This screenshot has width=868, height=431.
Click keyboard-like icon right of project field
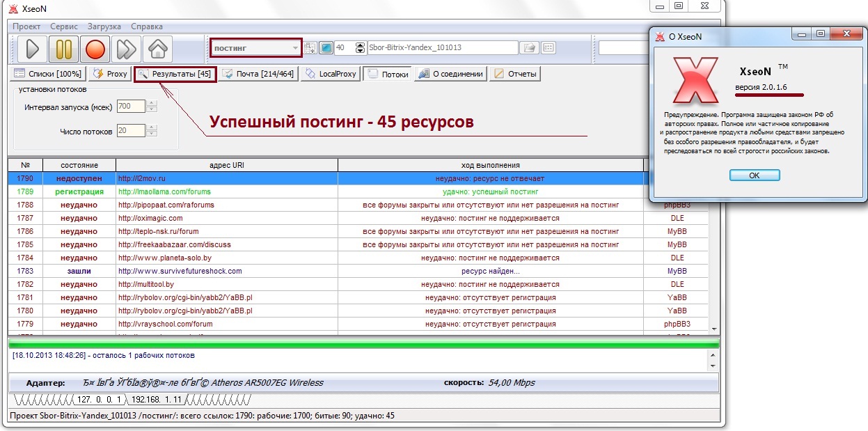pyautogui.click(x=548, y=48)
